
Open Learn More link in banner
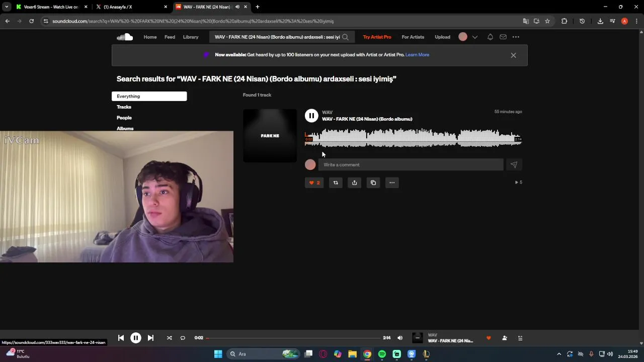point(417,55)
